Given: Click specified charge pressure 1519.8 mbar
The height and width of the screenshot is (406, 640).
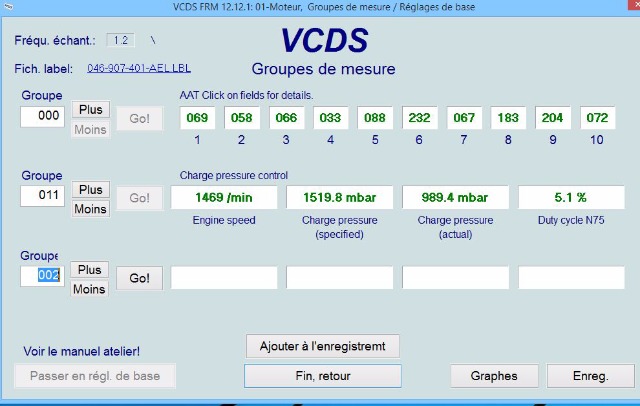Looking at the screenshot, I should pyautogui.click(x=340, y=197).
